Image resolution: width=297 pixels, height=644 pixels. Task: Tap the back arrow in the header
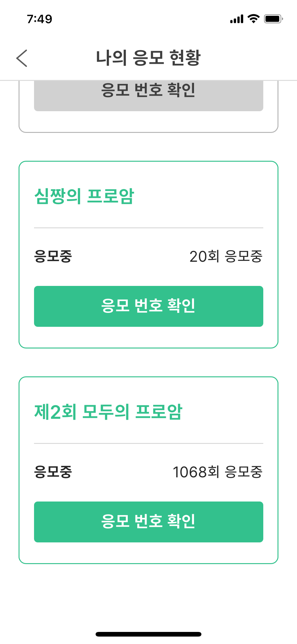pos(22,58)
